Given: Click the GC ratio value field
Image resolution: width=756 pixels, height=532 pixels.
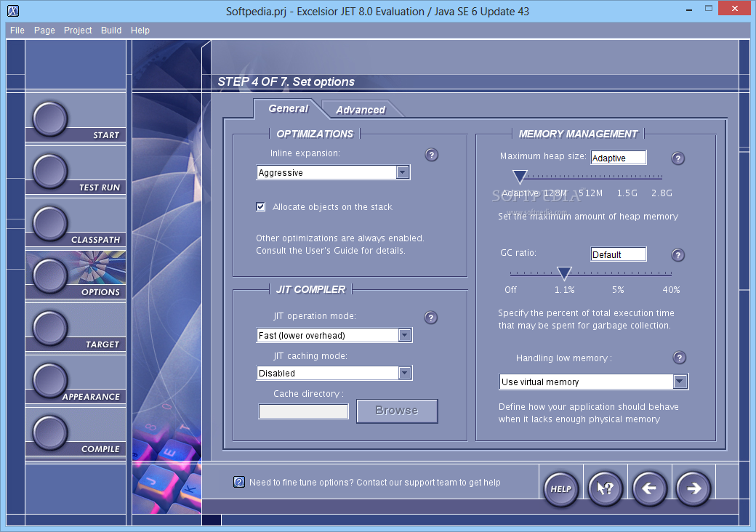Looking at the screenshot, I should (619, 254).
